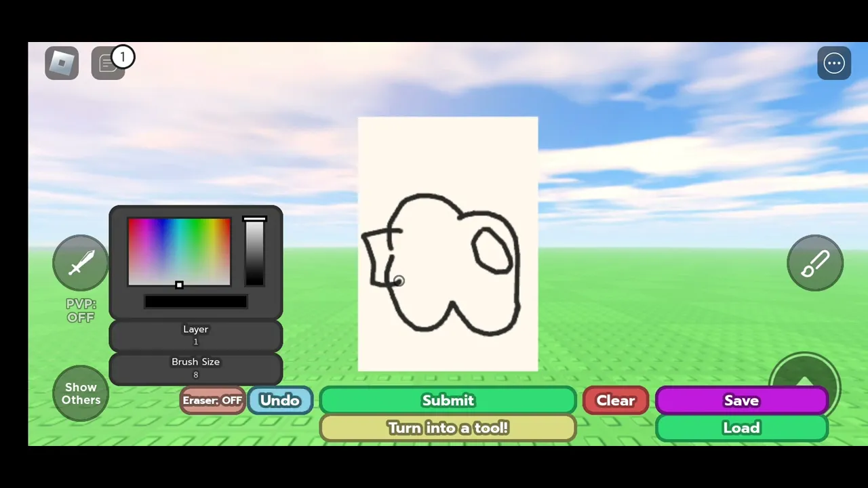Open the chat icon with notification badge
Screen dimensions: 868x488
click(x=108, y=63)
